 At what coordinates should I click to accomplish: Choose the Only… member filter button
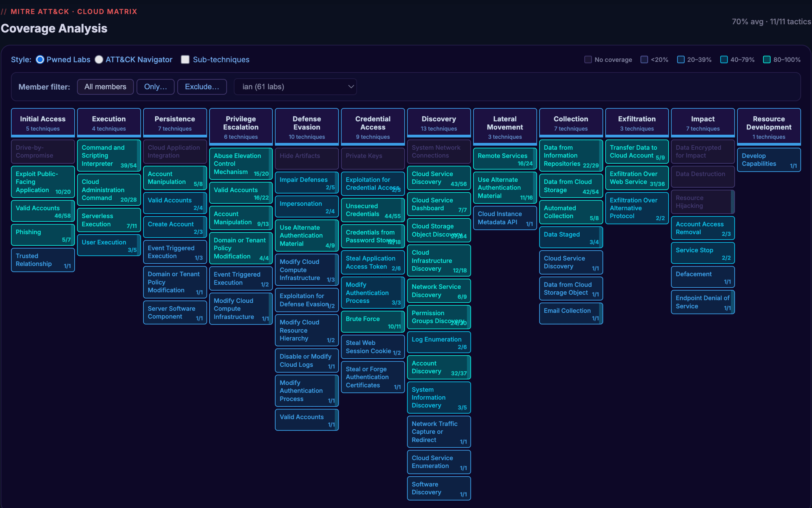[x=155, y=87]
